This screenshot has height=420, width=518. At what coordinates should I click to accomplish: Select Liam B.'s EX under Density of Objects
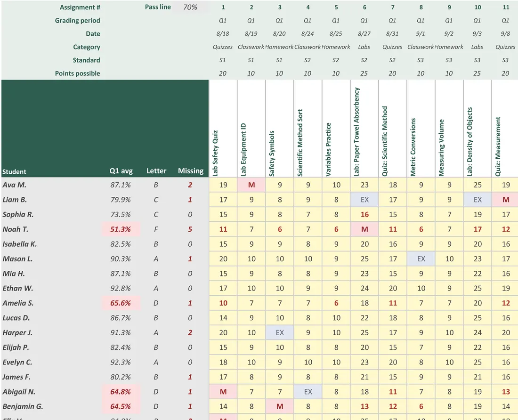(478, 200)
